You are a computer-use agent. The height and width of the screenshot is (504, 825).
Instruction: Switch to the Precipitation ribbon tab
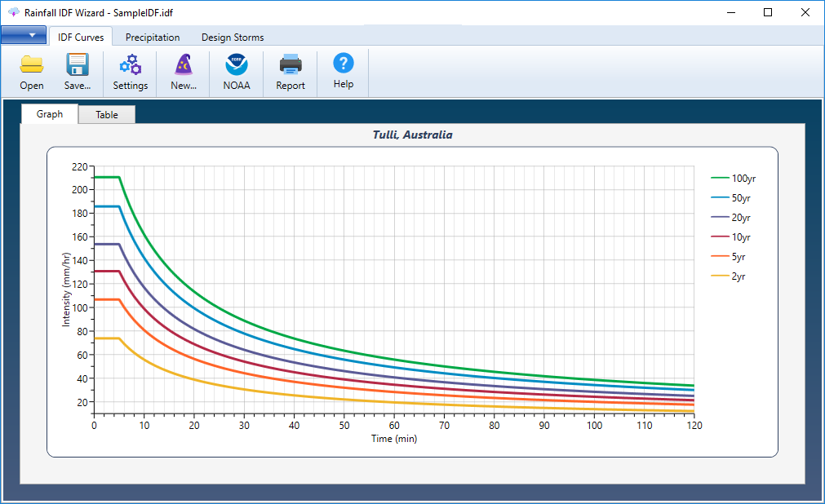click(153, 38)
